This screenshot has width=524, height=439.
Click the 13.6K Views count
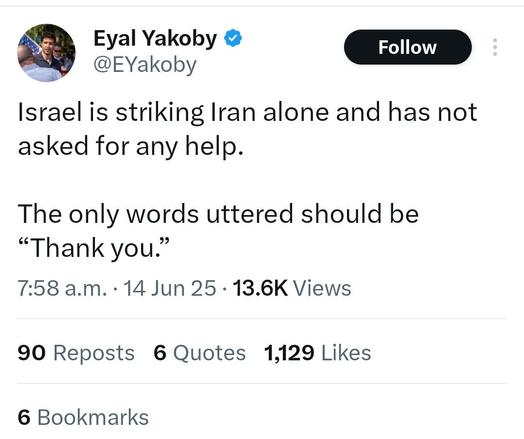292,288
